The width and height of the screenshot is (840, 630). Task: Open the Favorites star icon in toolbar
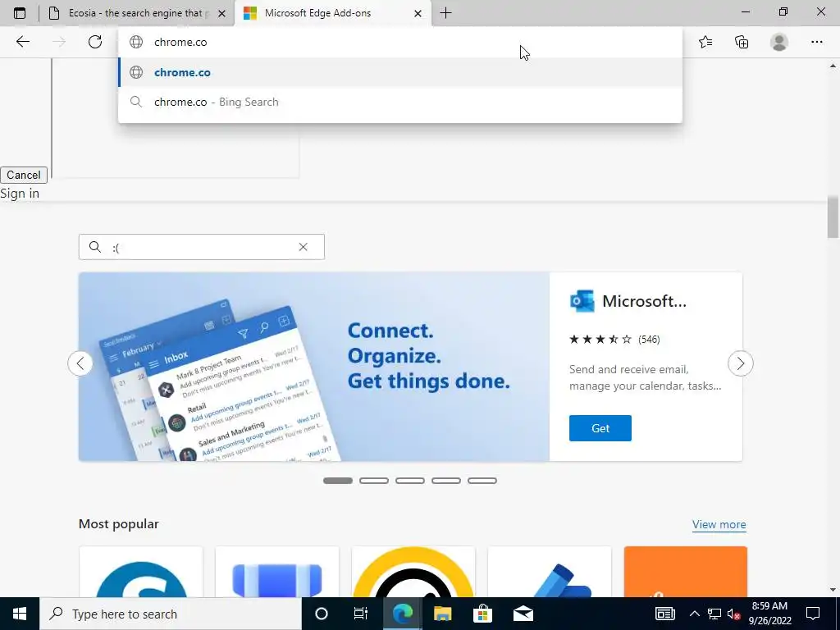pyautogui.click(x=705, y=42)
